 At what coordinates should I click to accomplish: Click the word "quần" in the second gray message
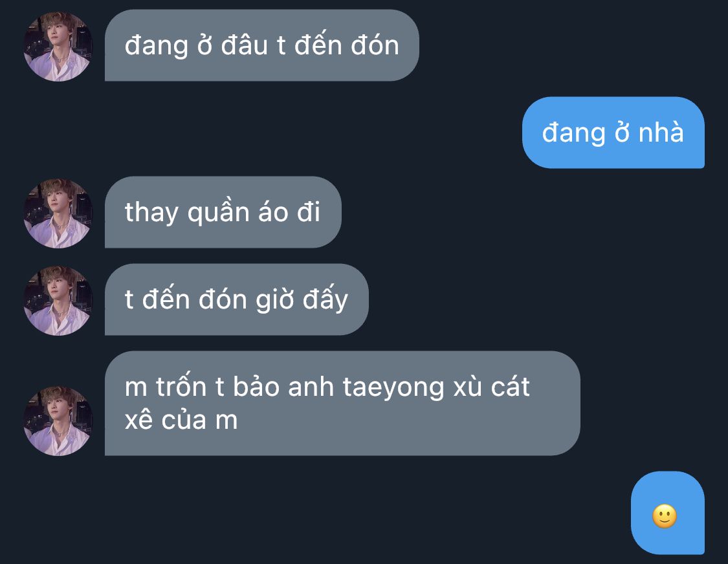coord(218,213)
